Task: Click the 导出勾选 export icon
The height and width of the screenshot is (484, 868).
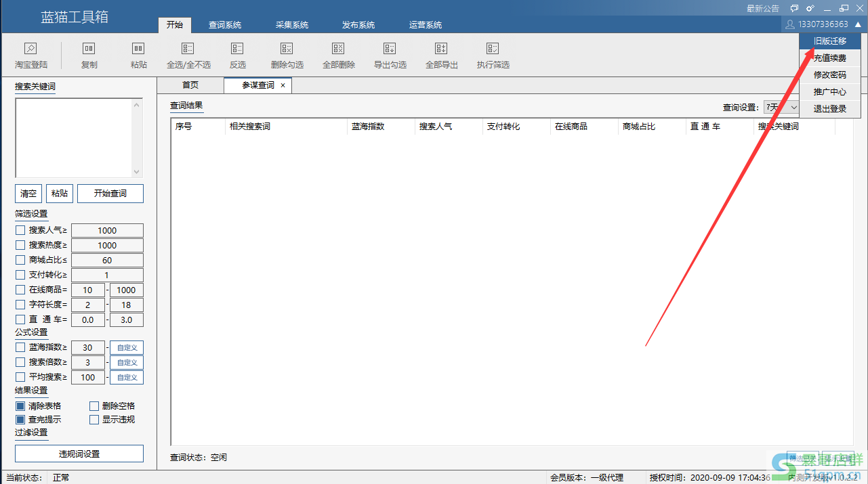Action: [x=390, y=49]
